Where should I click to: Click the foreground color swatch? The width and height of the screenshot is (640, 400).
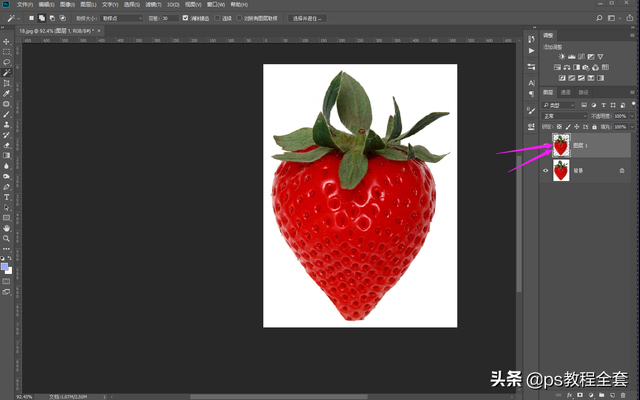point(5,266)
